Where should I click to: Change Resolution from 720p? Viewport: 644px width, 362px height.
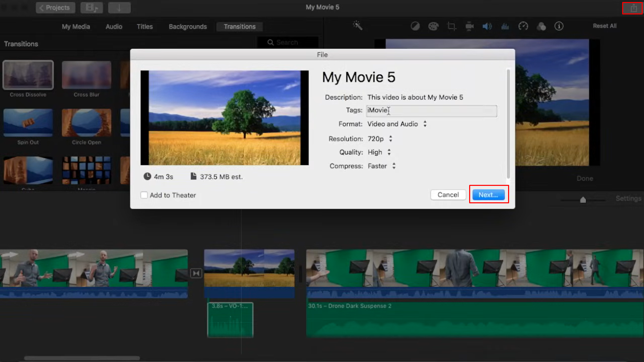click(390, 139)
